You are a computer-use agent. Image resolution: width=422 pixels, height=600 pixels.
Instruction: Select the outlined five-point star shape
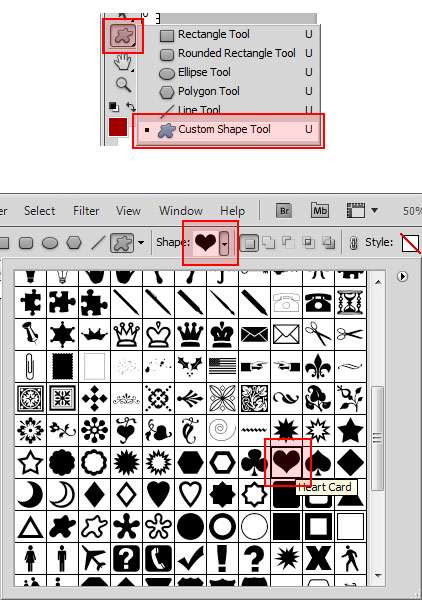coord(30,462)
